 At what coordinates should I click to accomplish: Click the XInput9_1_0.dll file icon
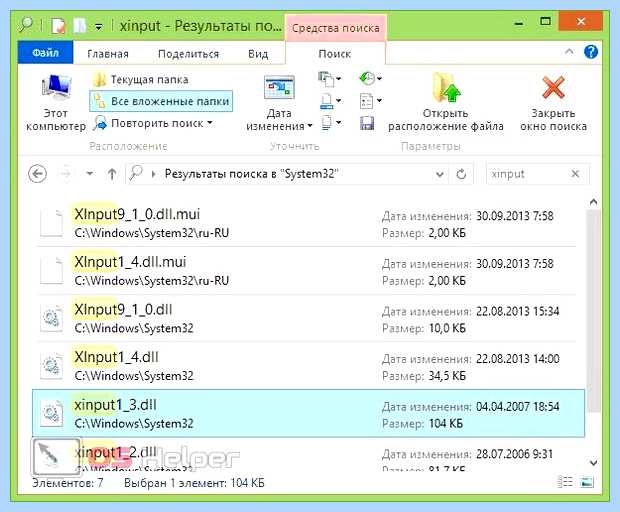point(51,319)
